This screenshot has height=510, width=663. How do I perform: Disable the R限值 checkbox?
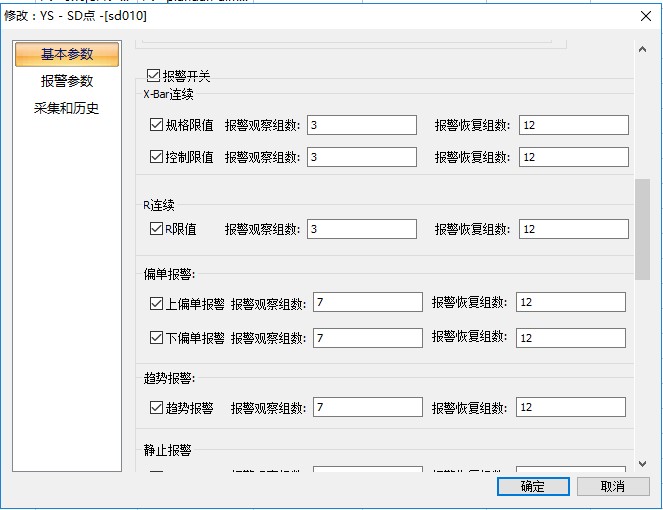(156, 229)
